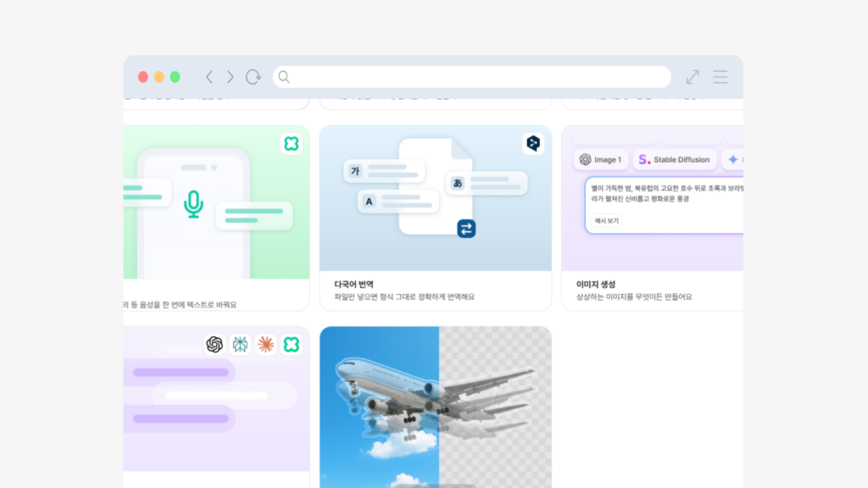Click the orange starburst logo on chat card
This screenshot has height=488, width=868.
pos(265,344)
